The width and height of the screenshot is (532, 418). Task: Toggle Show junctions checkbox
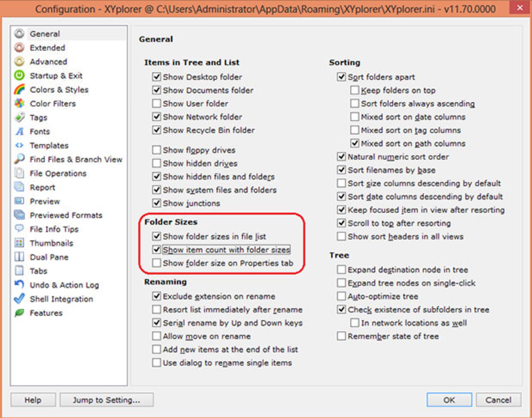pos(157,203)
